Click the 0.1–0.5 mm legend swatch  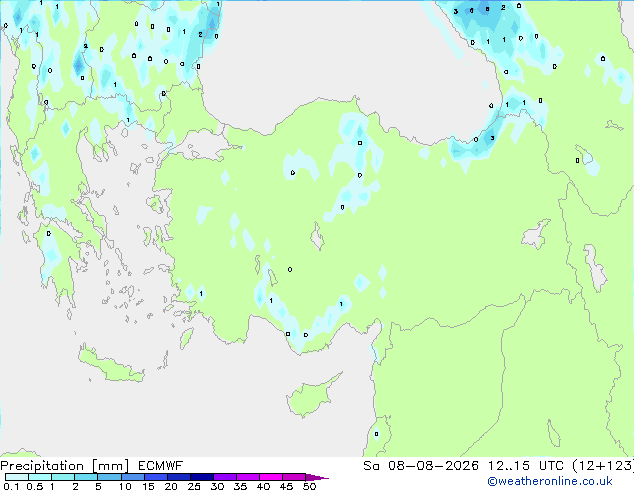point(17,477)
